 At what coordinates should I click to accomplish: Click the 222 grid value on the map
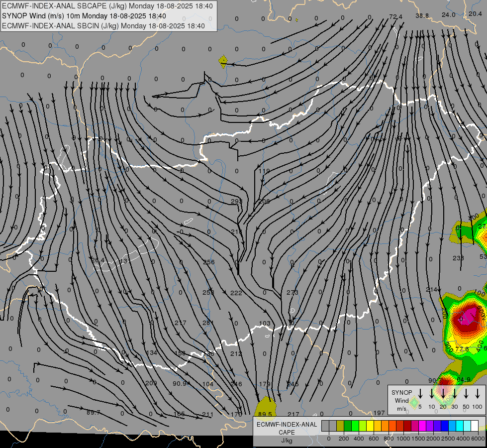[x=236, y=293]
